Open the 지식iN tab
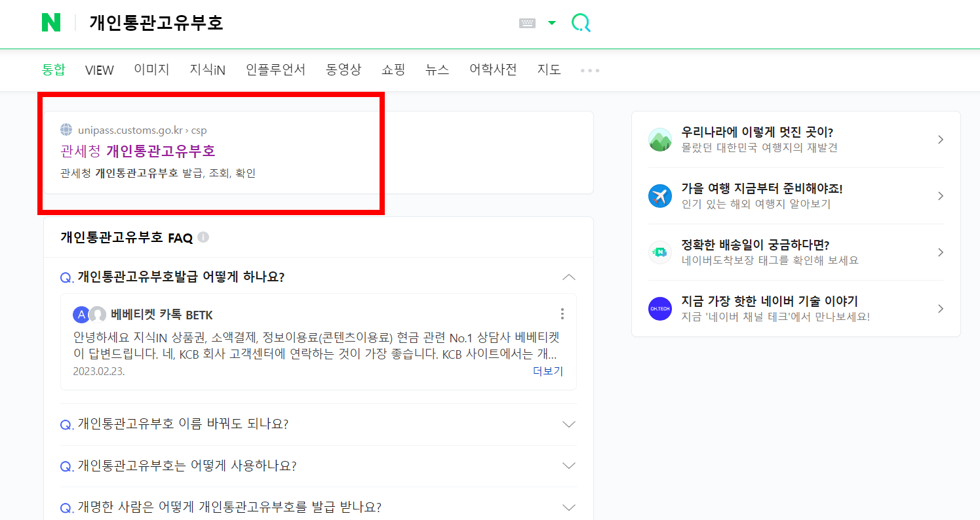The image size is (980, 520). [x=208, y=70]
